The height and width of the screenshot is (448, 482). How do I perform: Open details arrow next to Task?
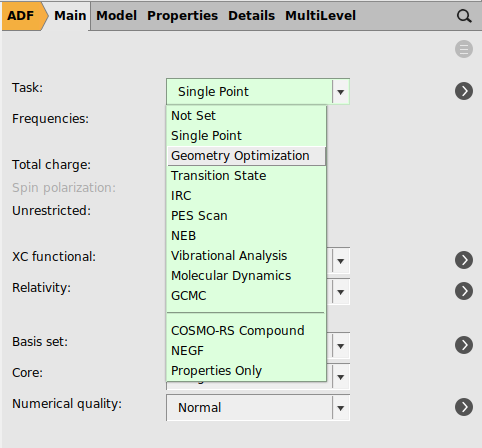point(464,91)
